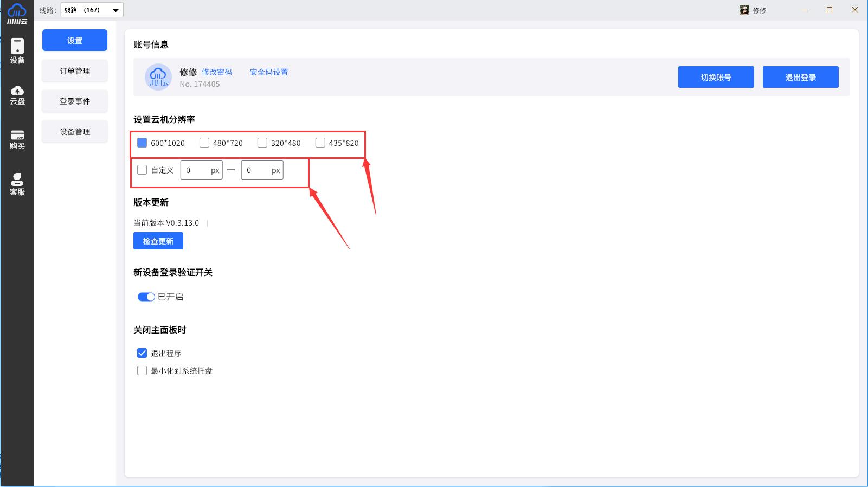This screenshot has height=487, width=868.
Task: Click the user avatar next to 修修 in title bar
Action: tap(744, 10)
